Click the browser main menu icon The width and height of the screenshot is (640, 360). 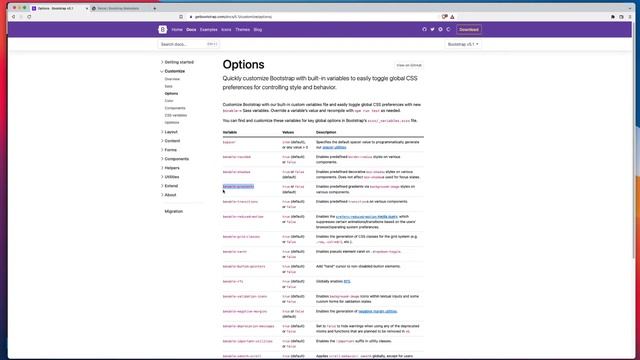pos(630,17)
